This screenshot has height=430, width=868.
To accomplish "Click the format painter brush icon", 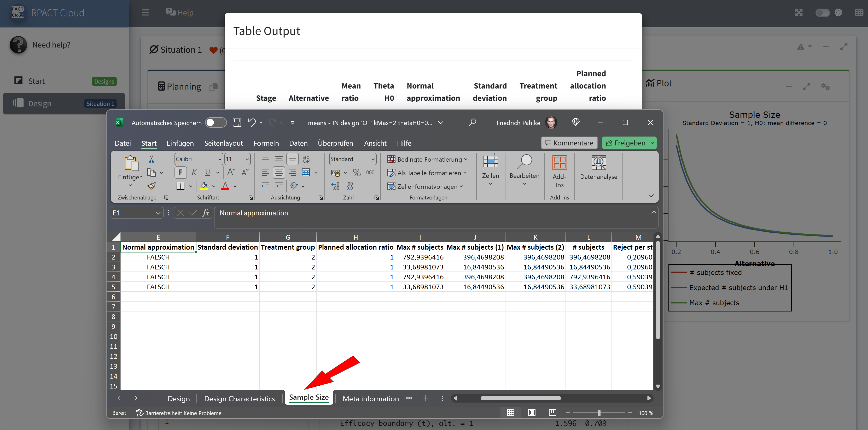I will [x=152, y=186].
